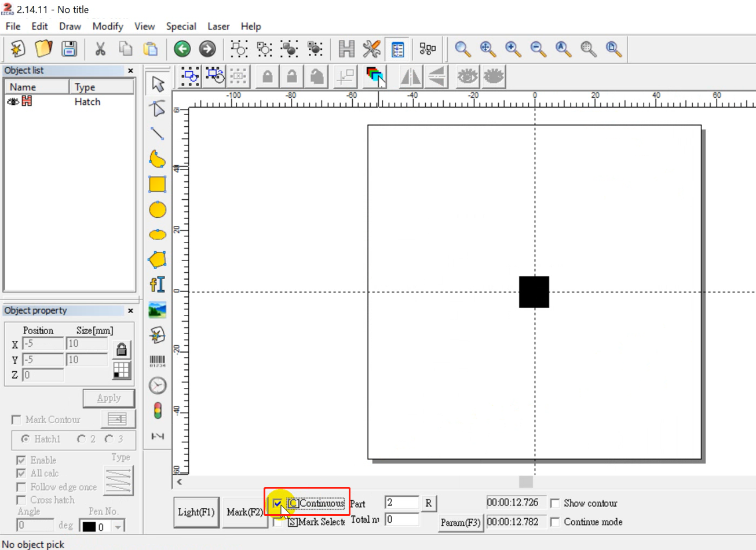Open the Modify menu
Screen dimensions: 756x550
point(108,26)
